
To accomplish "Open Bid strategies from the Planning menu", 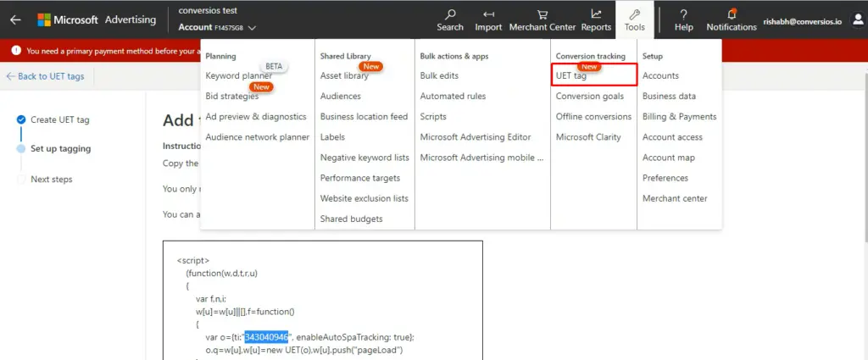I will coord(232,97).
